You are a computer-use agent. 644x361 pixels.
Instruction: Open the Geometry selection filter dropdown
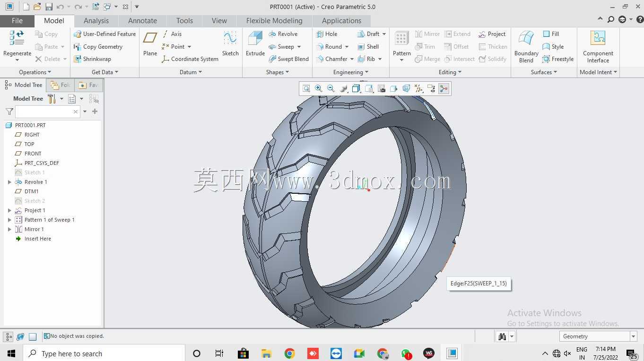tap(633, 336)
